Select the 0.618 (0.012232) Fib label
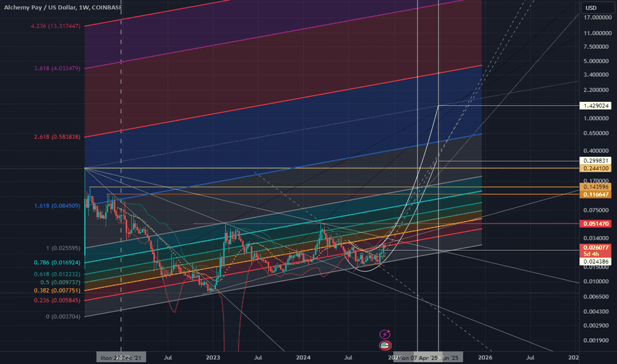 pos(57,274)
